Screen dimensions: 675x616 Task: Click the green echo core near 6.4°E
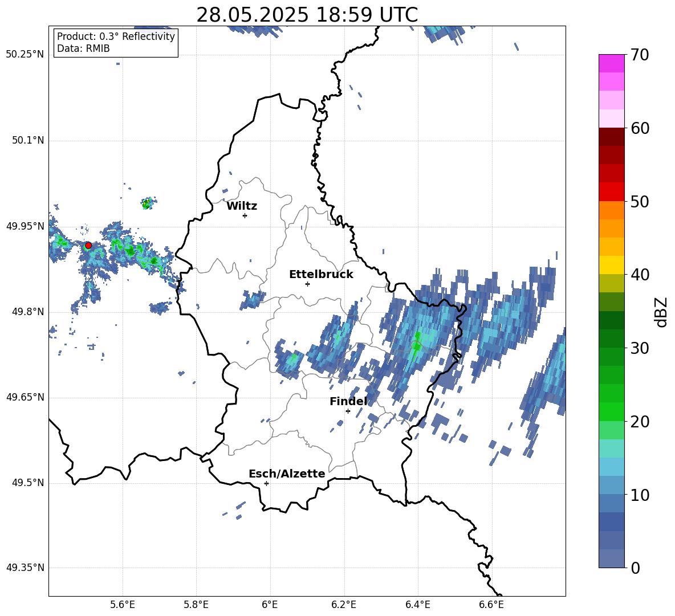416,343
